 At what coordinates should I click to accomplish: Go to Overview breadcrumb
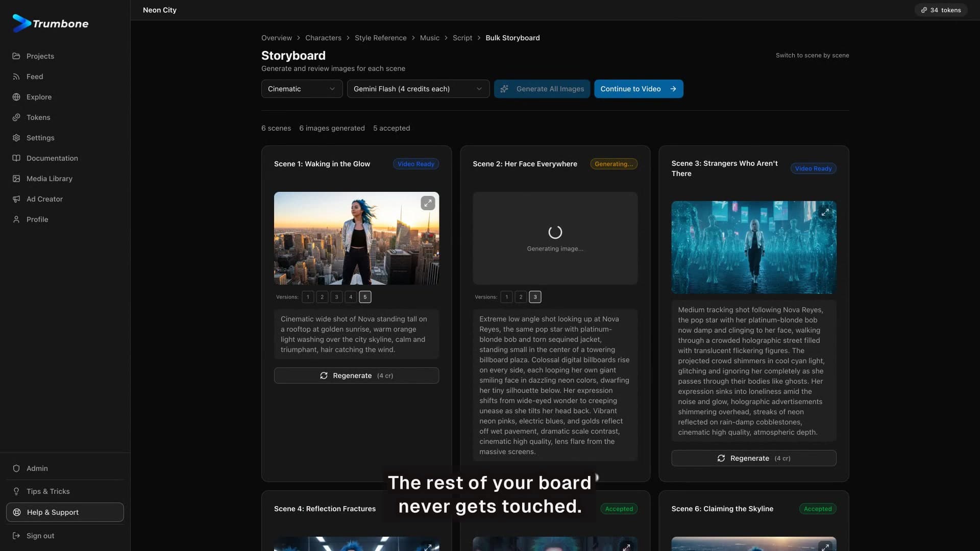click(277, 38)
